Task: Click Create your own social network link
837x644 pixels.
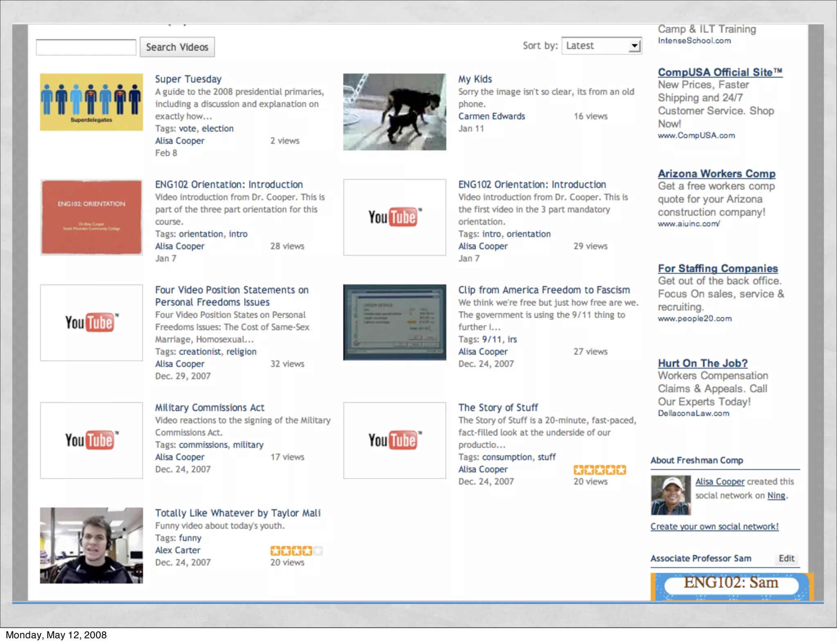Action: [714, 527]
